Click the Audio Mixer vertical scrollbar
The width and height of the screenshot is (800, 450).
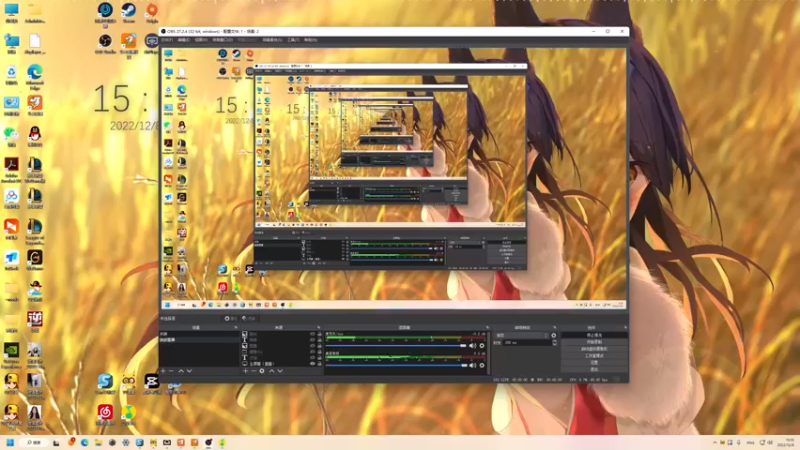489,352
